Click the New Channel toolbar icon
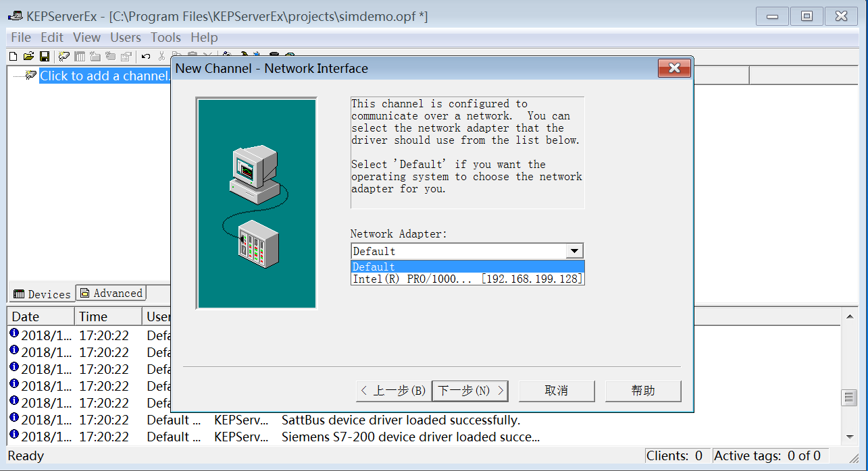 (64, 57)
